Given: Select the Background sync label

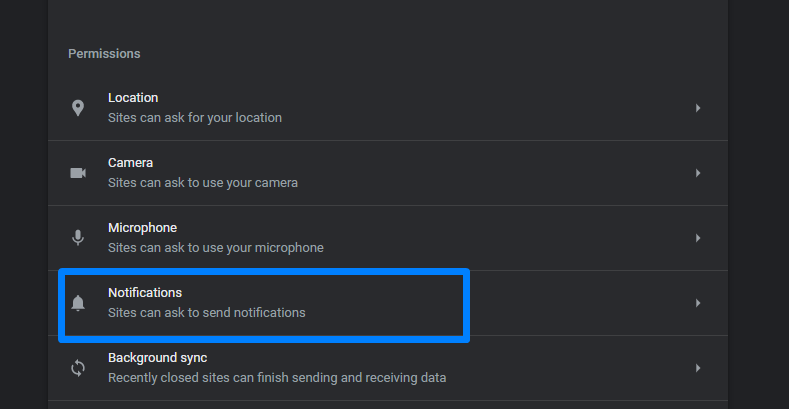Looking at the screenshot, I should click(x=157, y=358).
